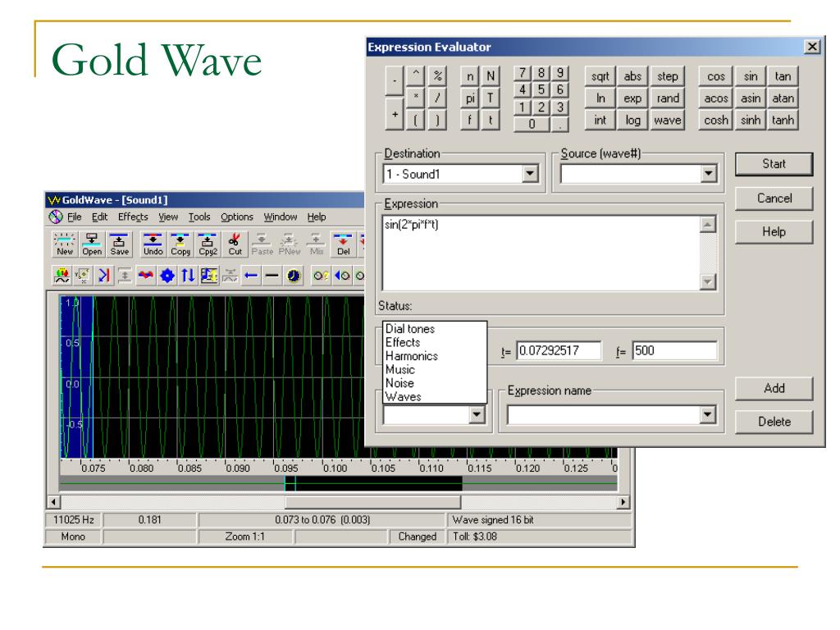Open the View menu
Image resolution: width=840 pixels, height=630 pixels.
coord(167,217)
